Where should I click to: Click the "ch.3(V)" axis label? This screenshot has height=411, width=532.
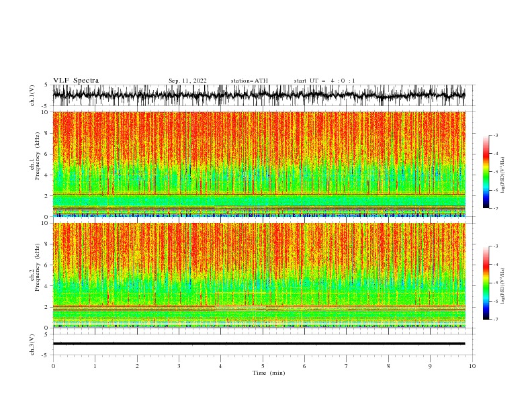coord(32,345)
